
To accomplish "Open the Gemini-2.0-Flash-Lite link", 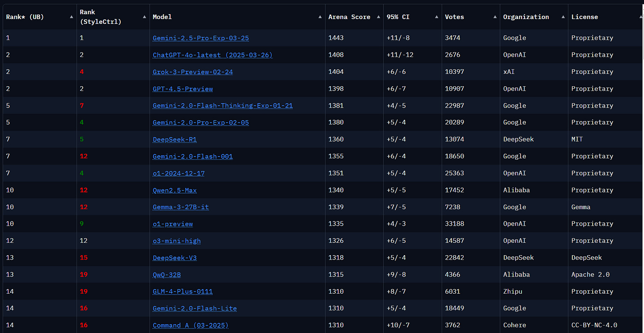I will [195, 308].
